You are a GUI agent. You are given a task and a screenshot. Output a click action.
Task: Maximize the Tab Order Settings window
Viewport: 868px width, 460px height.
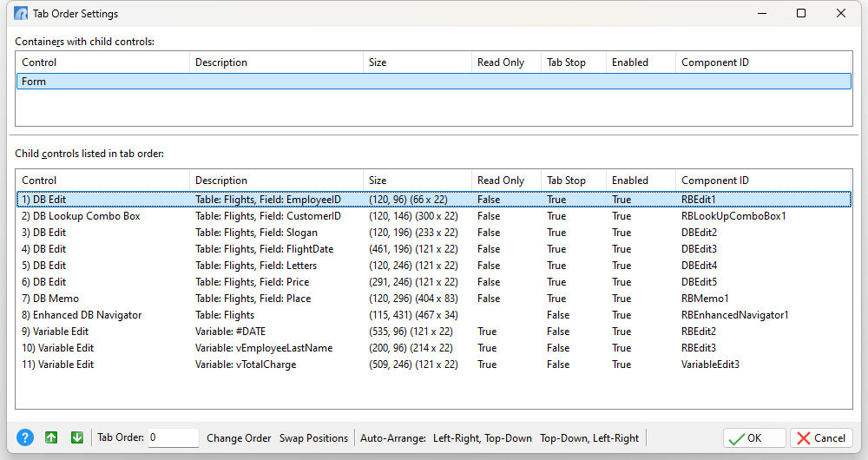(x=801, y=13)
